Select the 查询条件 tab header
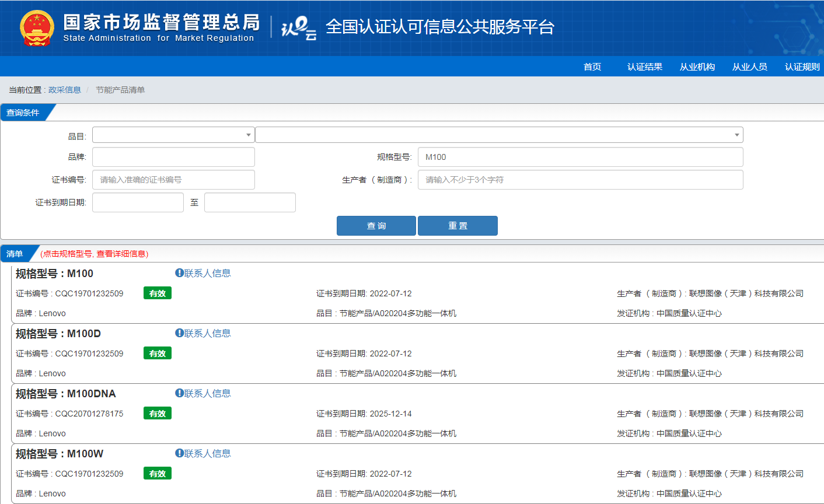The width and height of the screenshot is (824, 504). point(23,113)
